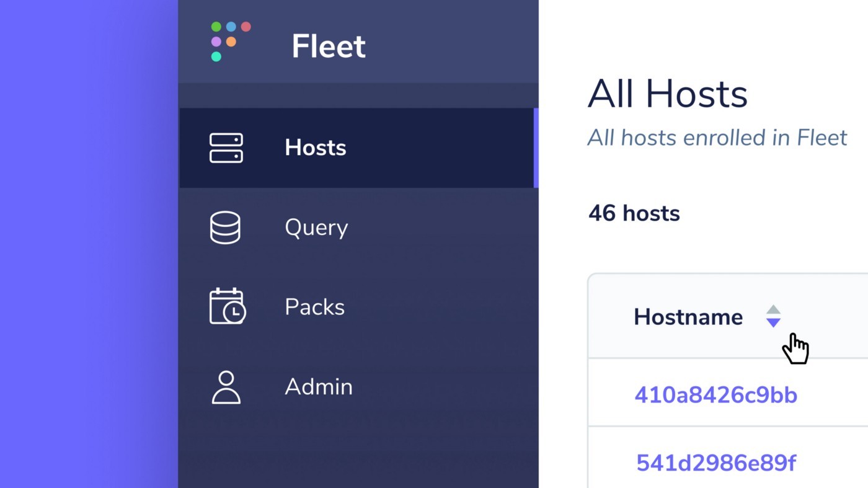This screenshot has height=488, width=868.
Task: Click the Admin person icon
Action: [x=226, y=388]
